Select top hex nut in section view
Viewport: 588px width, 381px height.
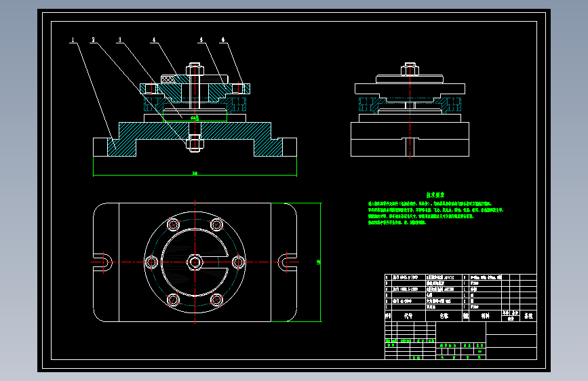pos(195,70)
